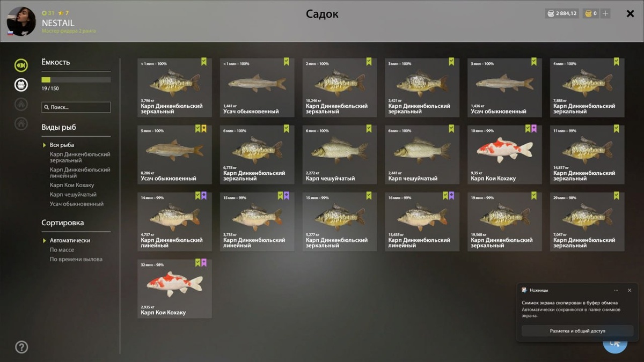Filter by Карп Кои Кохаку species

click(72, 185)
